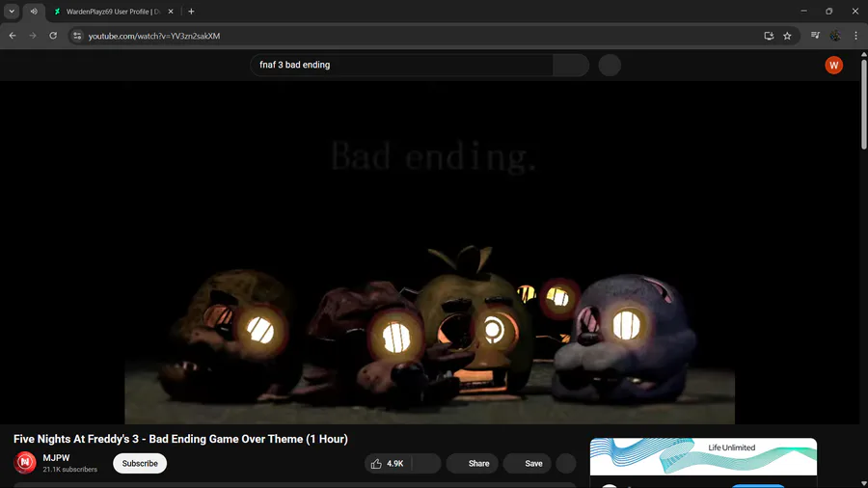Save the video to a playlist
The height and width of the screenshot is (488, 868).
(527, 464)
